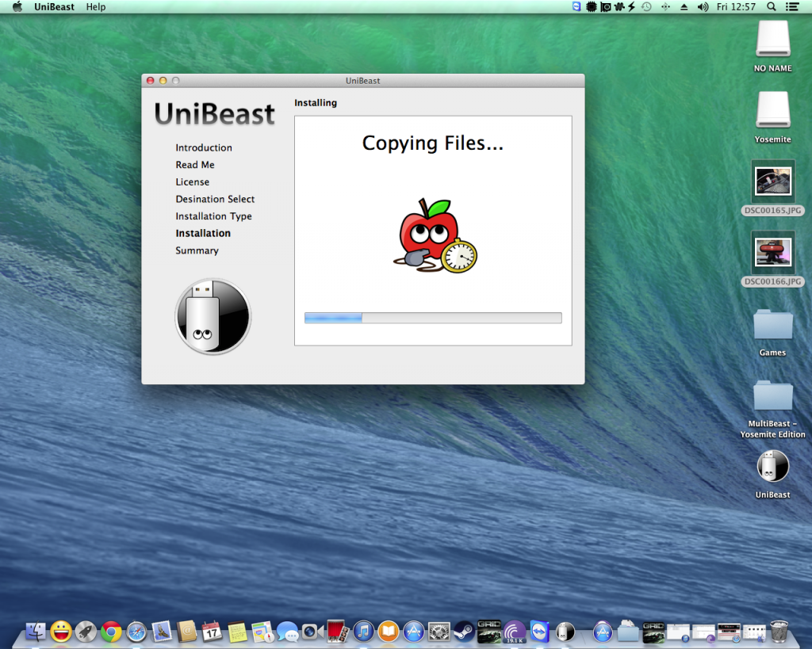The height and width of the screenshot is (649, 812).
Task: Open TeamViewer from the dock
Action: pyautogui.click(x=539, y=632)
